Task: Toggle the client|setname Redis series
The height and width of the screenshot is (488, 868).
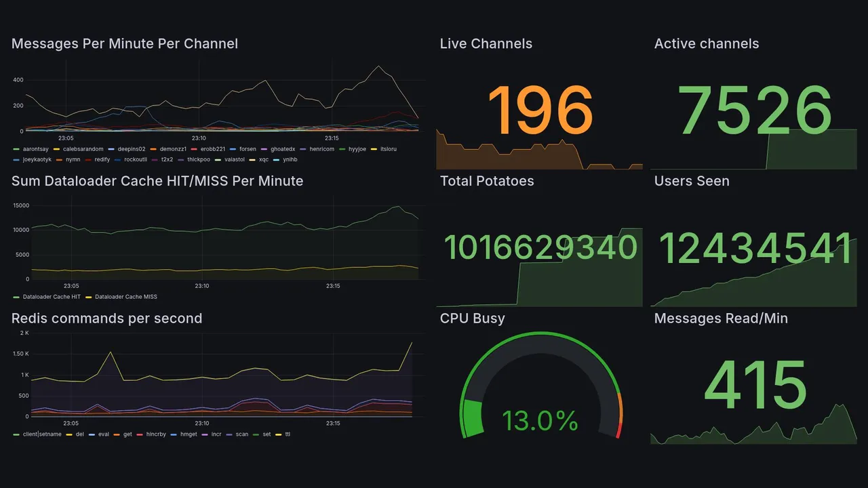Action: [x=42, y=434]
